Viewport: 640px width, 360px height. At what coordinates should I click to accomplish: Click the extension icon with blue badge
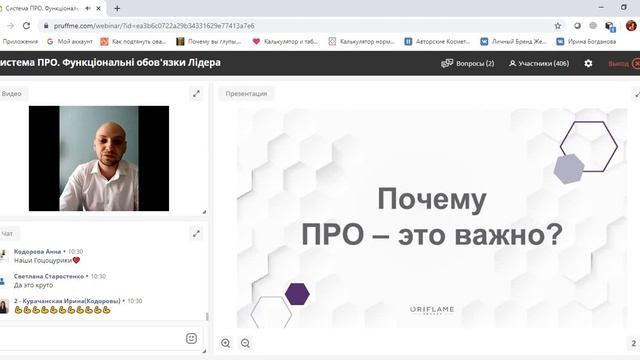610,26
